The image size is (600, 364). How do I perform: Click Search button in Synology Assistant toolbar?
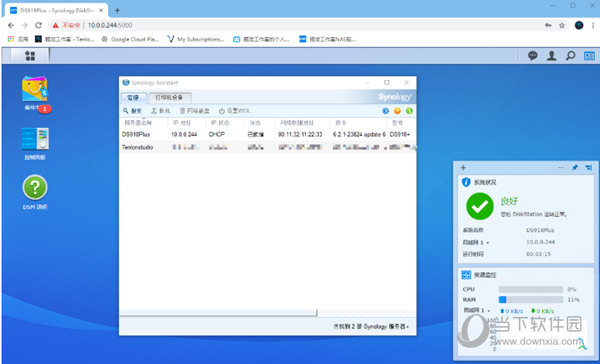[x=132, y=111]
